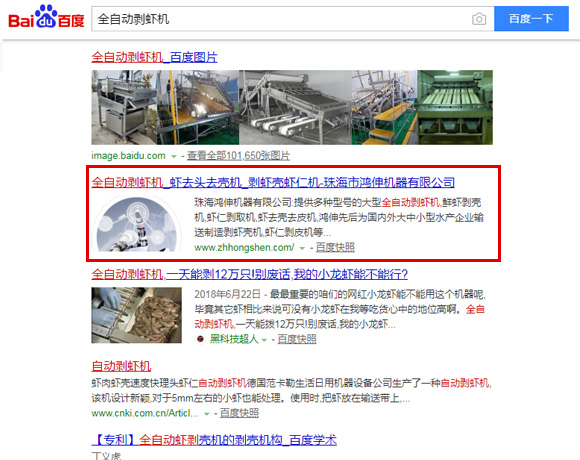The image size is (580, 460).
Task: Click 查看全部101,650张图片 link
Action: (x=238, y=156)
